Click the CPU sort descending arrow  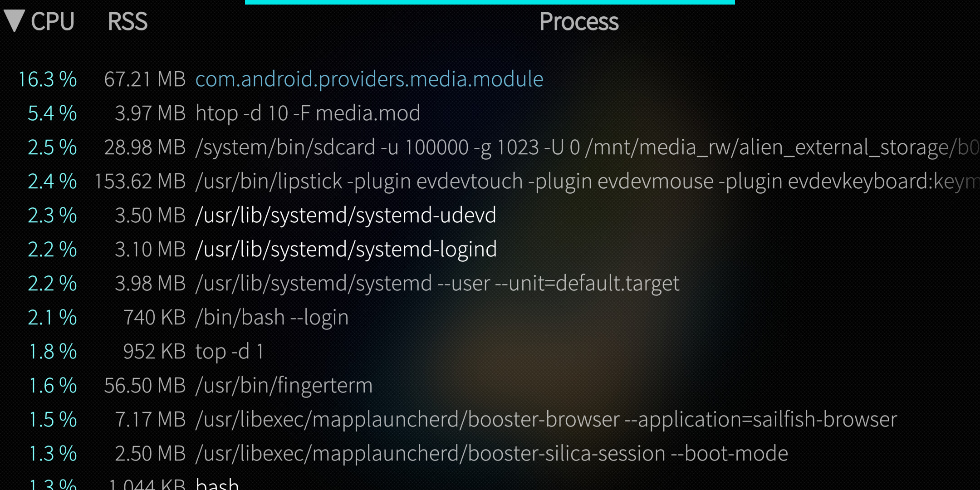pos(15,21)
